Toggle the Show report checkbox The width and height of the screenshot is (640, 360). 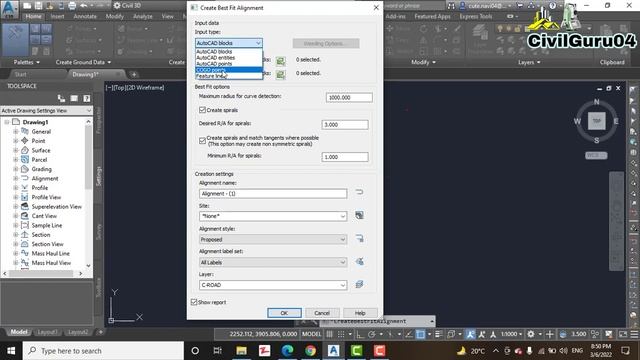pos(194,302)
